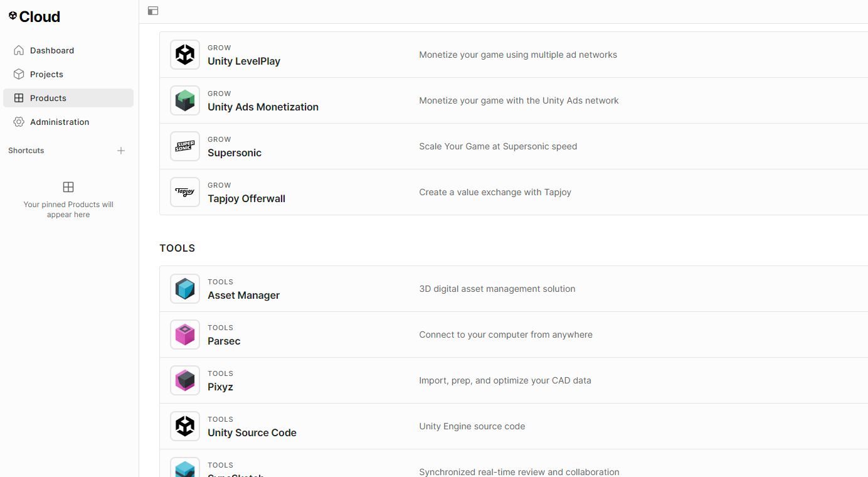This screenshot has width=868, height=477.
Task: Open Administration in the sidebar
Action: [68, 122]
